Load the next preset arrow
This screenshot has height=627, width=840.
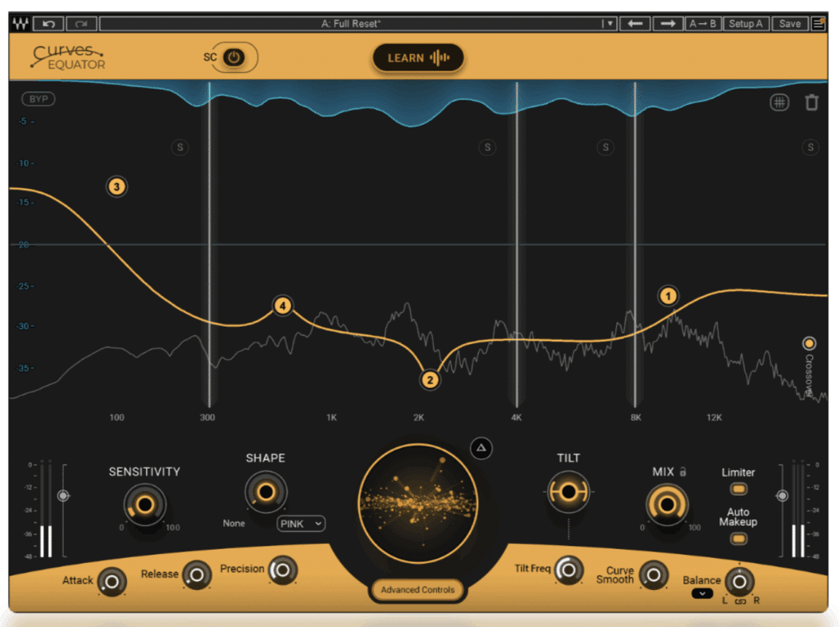point(668,24)
